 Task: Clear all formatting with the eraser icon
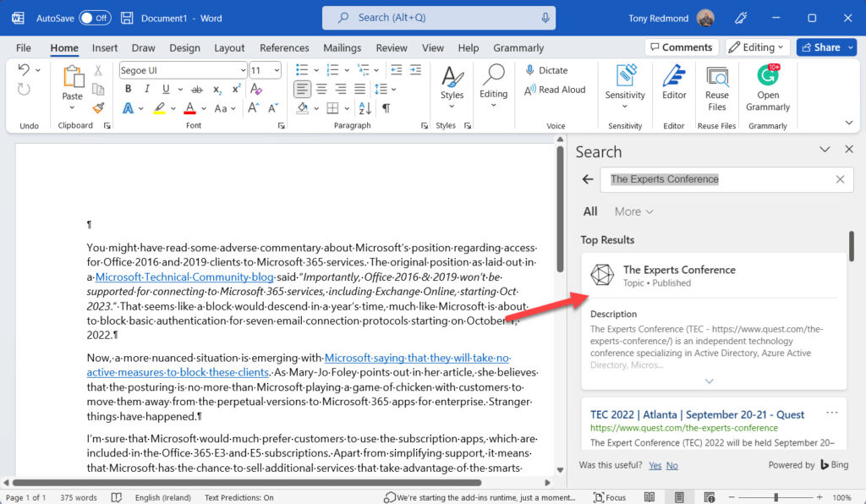point(255,89)
